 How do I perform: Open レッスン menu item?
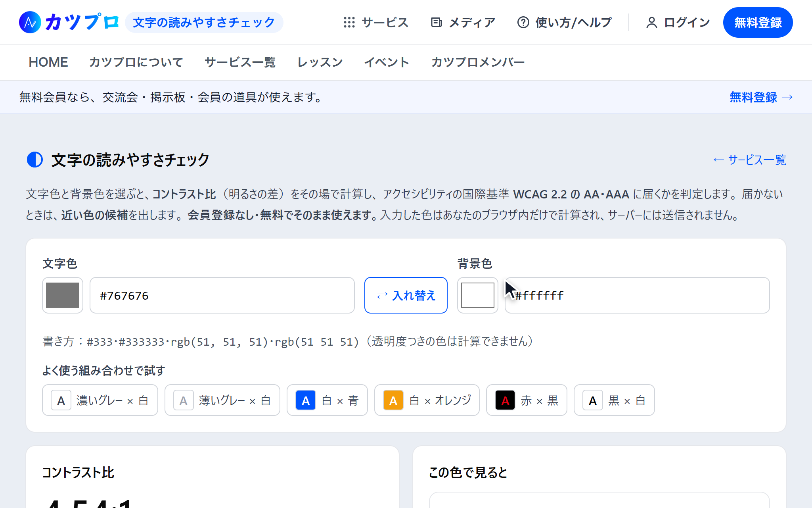(x=320, y=62)
